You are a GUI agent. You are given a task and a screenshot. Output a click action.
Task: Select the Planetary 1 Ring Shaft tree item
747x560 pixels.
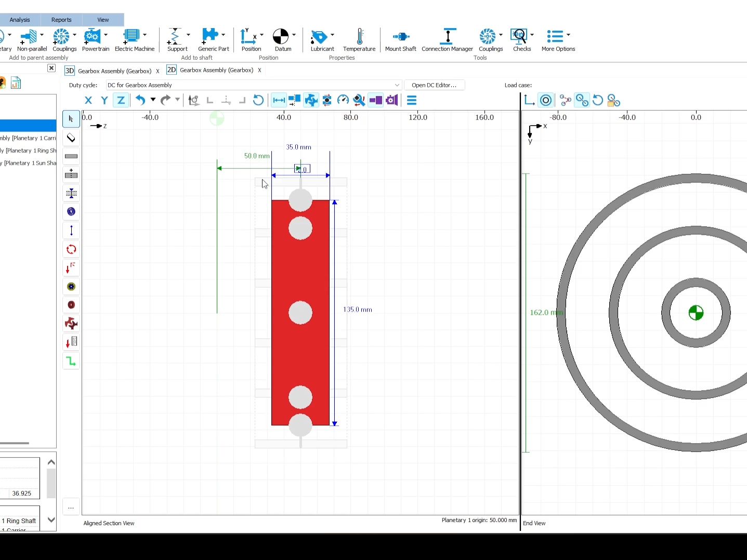point(28,151)
